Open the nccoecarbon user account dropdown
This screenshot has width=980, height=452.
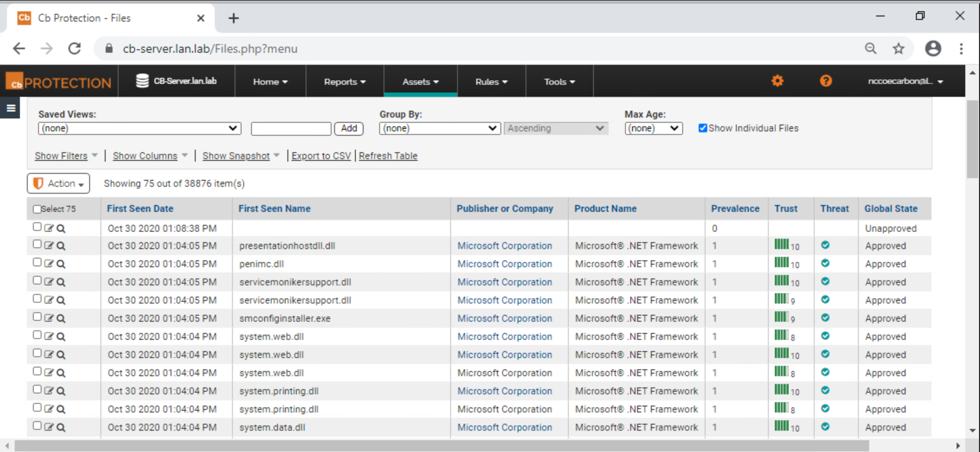(905, 81)
